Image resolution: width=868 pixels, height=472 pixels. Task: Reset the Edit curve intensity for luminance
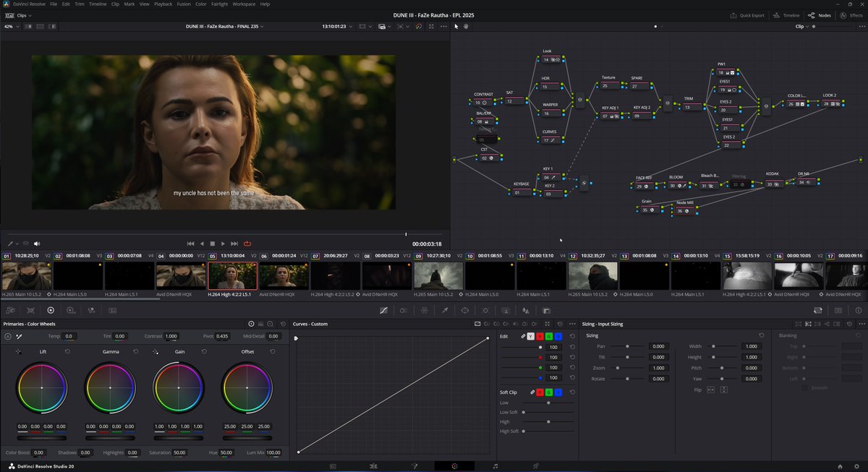(x=572, y=347)
